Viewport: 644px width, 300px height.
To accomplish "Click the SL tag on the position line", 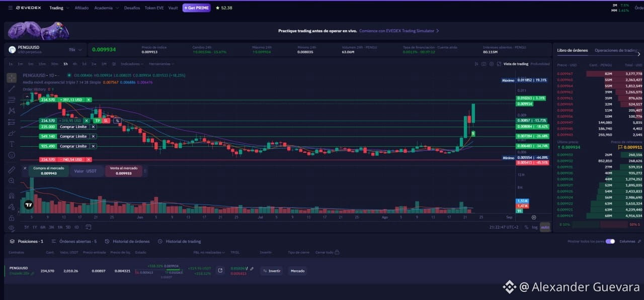I will [x=106, y=121].
